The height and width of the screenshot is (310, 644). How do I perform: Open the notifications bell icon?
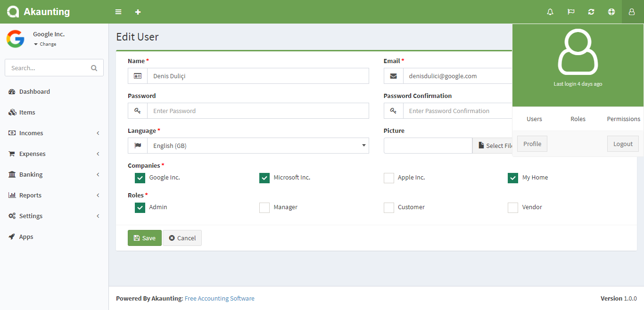(x=550, y=12)
